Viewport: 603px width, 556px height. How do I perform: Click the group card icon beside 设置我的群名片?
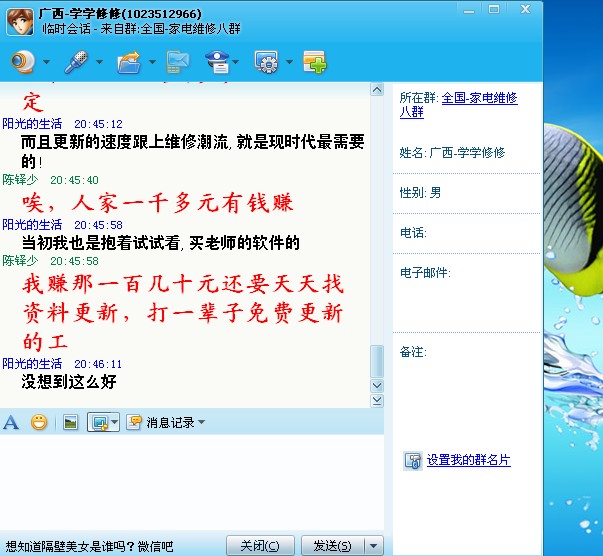(x=413, y=461)
